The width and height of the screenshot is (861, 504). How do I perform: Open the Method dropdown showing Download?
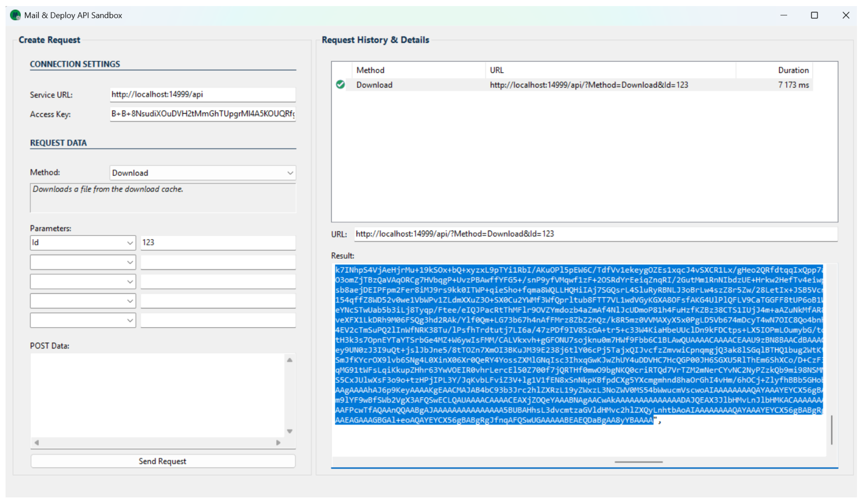tap(202, 173)
